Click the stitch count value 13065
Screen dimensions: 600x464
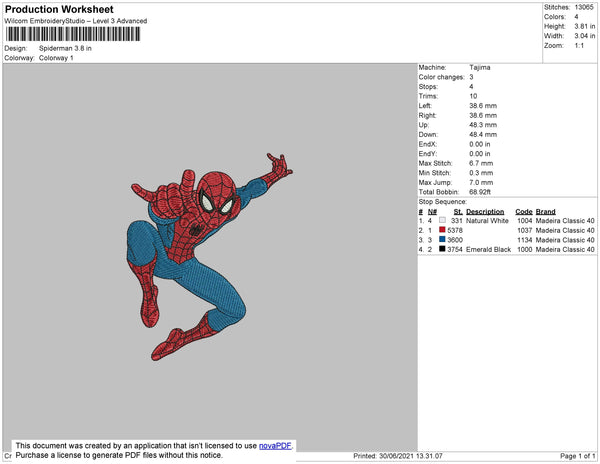coord(584,7)
